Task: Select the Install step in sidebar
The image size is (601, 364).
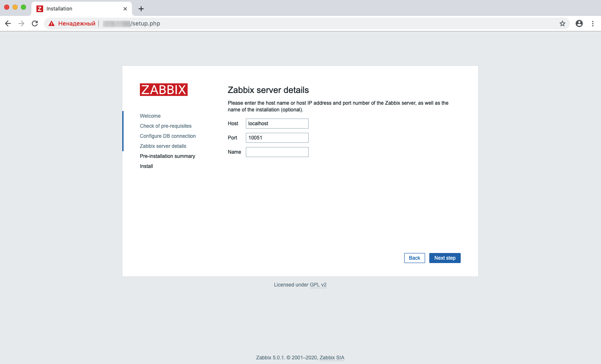Action: point(146,166)
